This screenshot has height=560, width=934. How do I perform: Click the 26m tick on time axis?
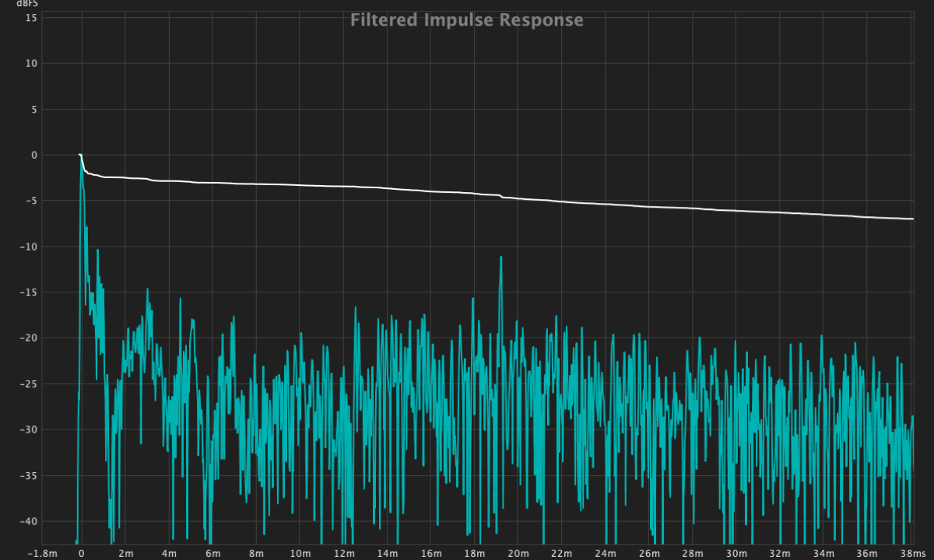coord(649,553)
